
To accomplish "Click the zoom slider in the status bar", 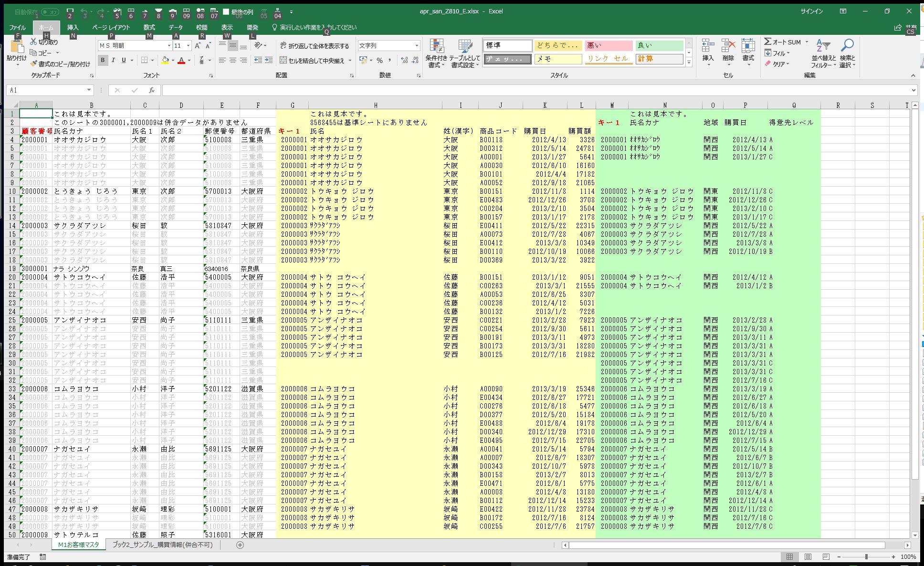I will pyautogui.click(x=866, y=557).
